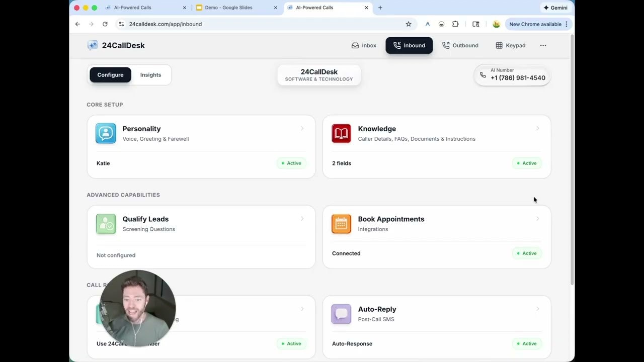Open the Chrome extensions puzzle icon

pos(455,24)
